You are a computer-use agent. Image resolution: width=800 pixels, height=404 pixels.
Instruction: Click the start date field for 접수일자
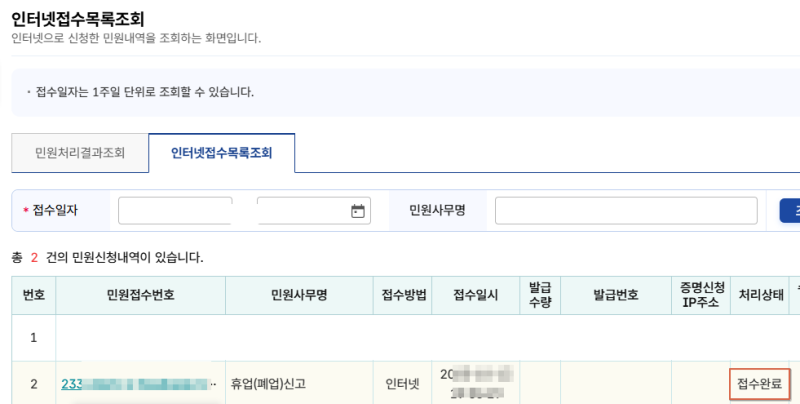175,211
